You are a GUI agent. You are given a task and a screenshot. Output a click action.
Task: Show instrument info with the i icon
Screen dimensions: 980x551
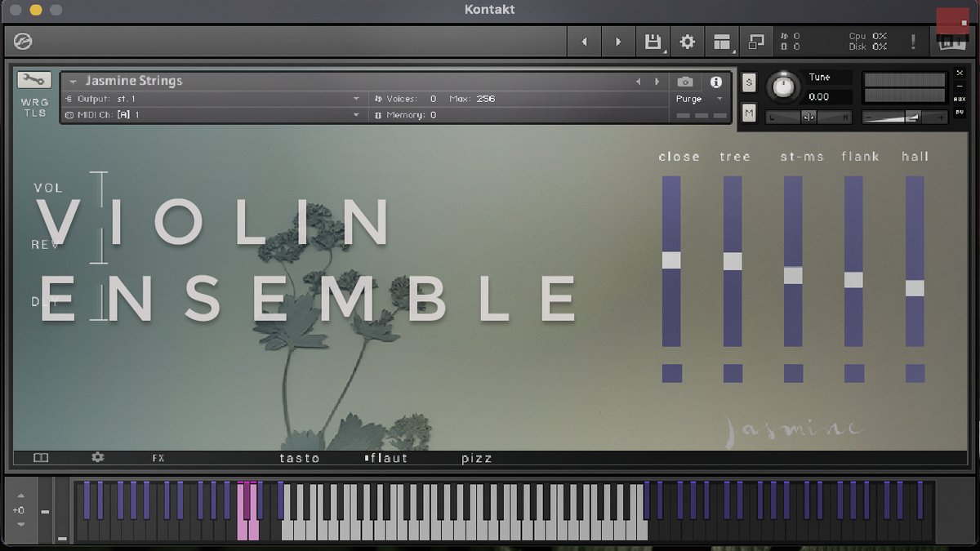[716, 82]
